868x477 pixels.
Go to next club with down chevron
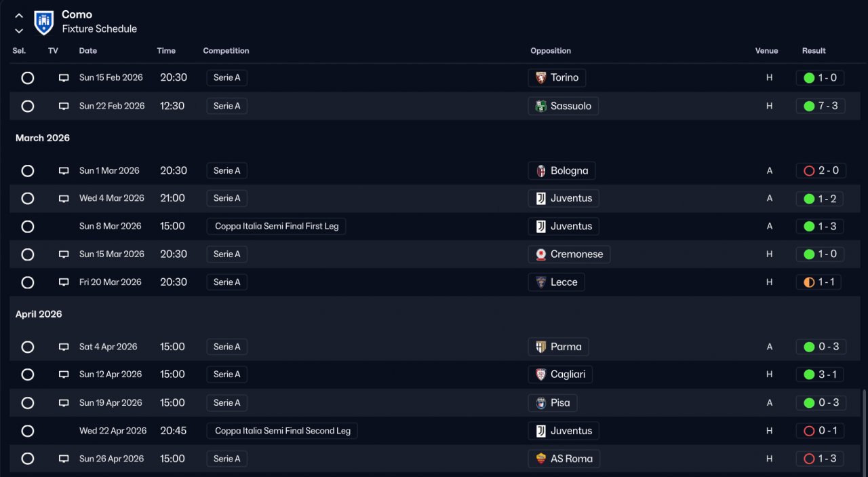point(19,31)
